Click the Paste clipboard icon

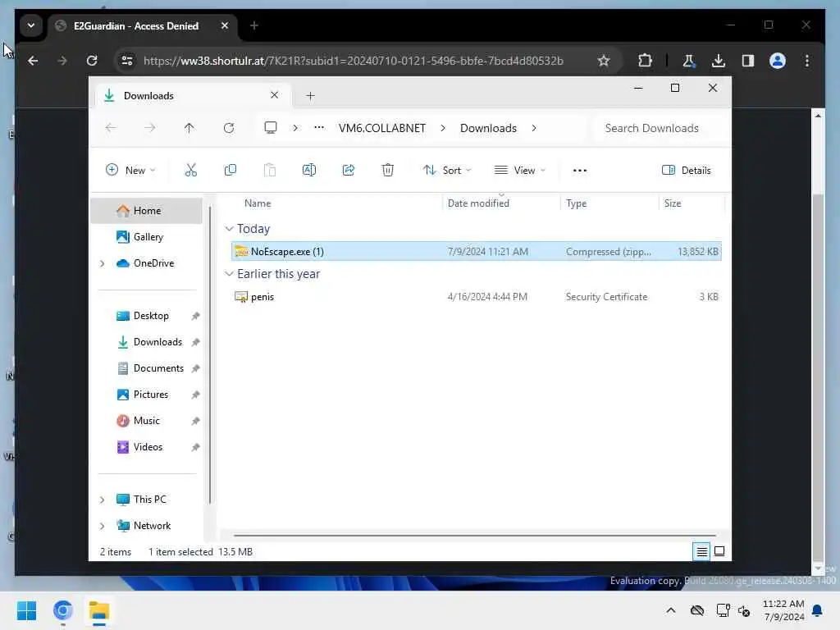point(269,171)
